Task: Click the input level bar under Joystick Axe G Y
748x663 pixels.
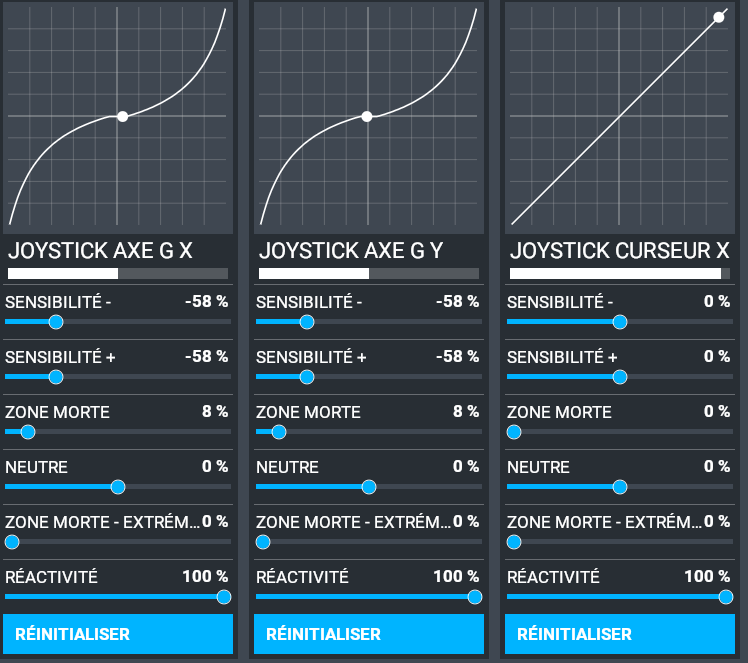Action: tap(369, 273)
